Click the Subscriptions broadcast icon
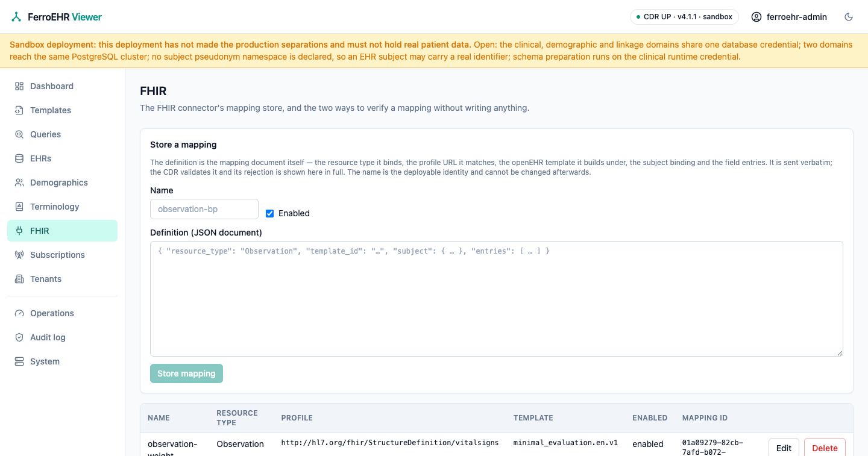The image size is (868, 456). click(19, 255)
